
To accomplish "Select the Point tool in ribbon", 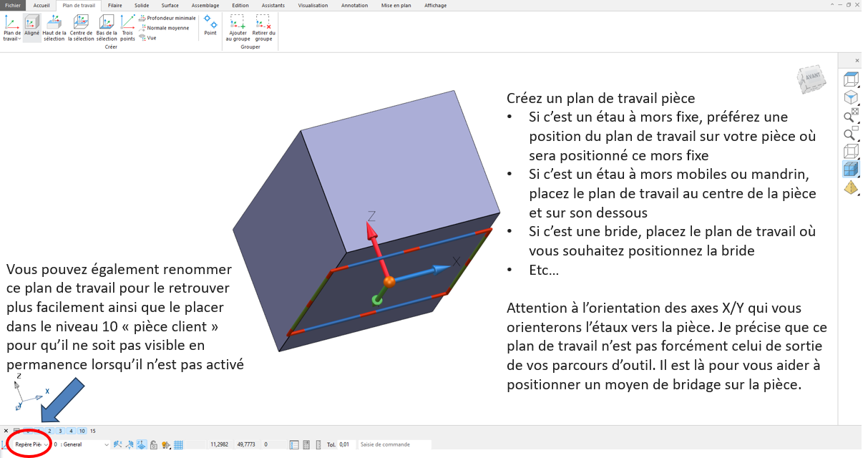I will coord(210,25).
